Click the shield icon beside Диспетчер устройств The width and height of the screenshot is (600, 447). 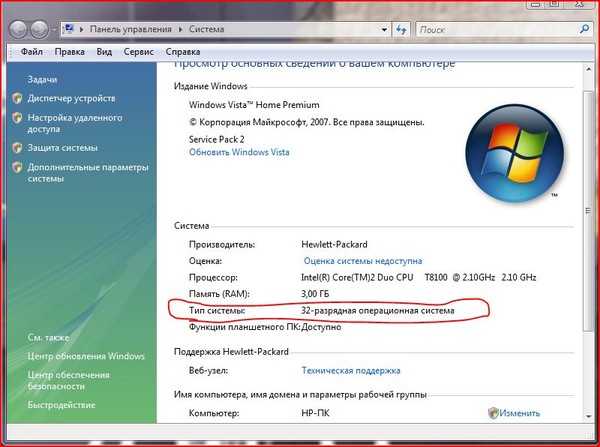[x=17, y=99]
